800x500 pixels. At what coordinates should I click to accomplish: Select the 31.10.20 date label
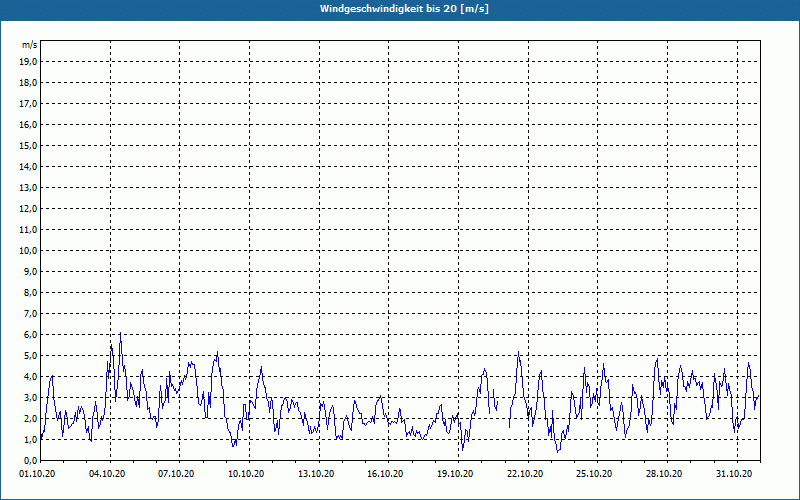pyautogui.click(x=735, y=474)
